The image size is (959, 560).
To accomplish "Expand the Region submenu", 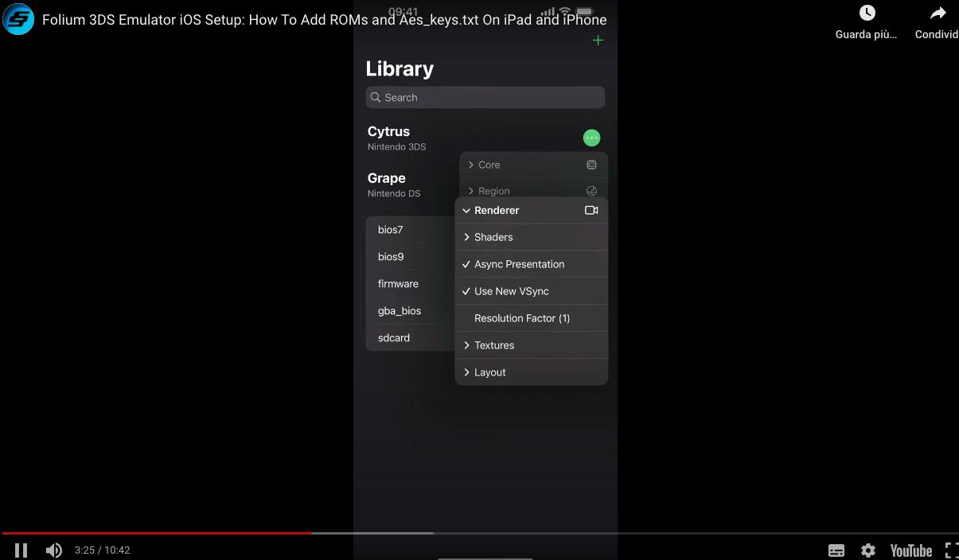I will click(533, 190).
